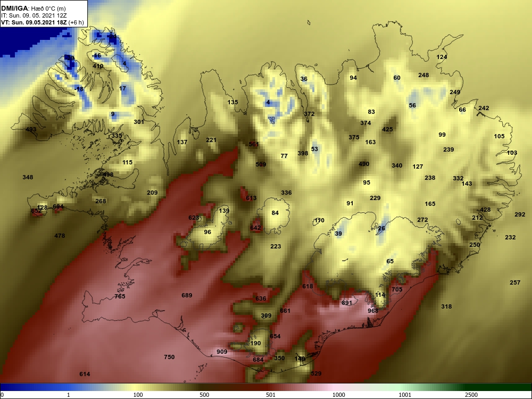The width and height of the screenshot is (532, 399).
Task: Click the 100 label on the color scale
Action: pyautogui.click(x=138, y=395)
